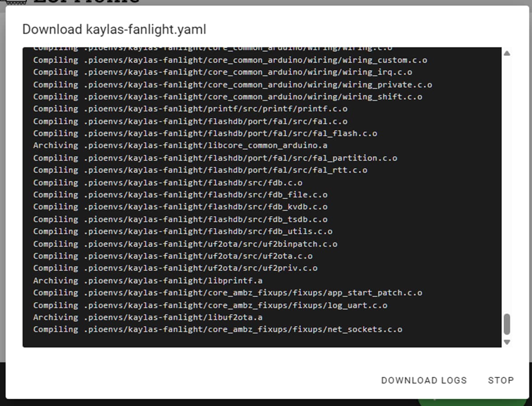Select the wiring_custom.c.o log line
Screen dimensions: 532x406
point(230,60)
